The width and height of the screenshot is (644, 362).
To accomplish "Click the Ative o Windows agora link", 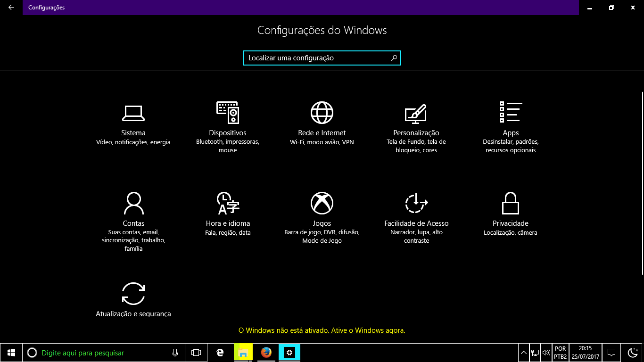I will pyautogui.click(x=322, y=330).
